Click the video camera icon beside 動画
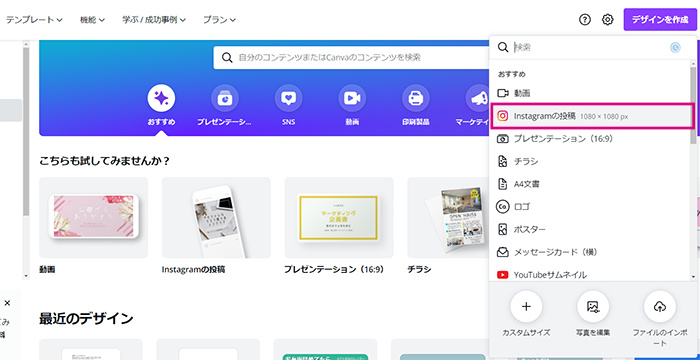The height and width of the screenshot is (360, 700). [x=503, y=93]
